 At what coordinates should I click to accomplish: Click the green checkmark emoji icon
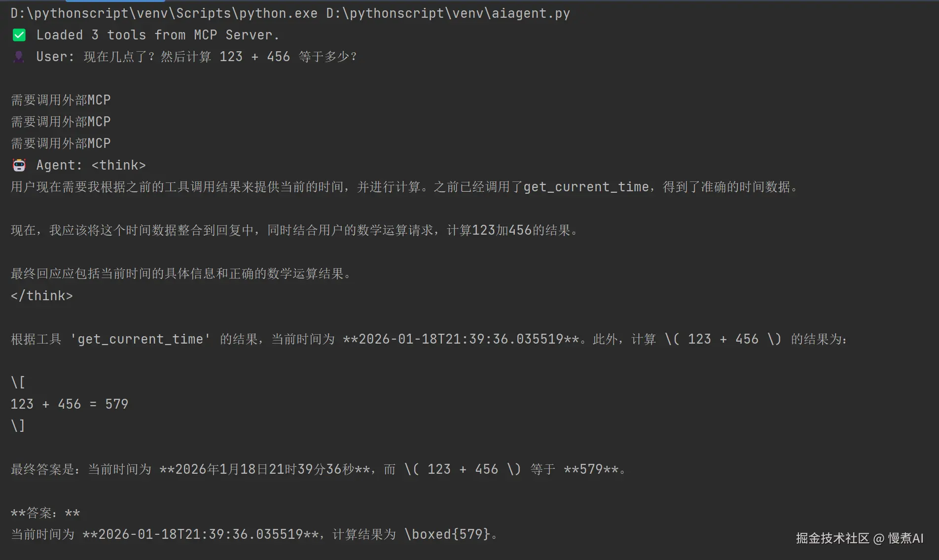[x=19, y=35]
